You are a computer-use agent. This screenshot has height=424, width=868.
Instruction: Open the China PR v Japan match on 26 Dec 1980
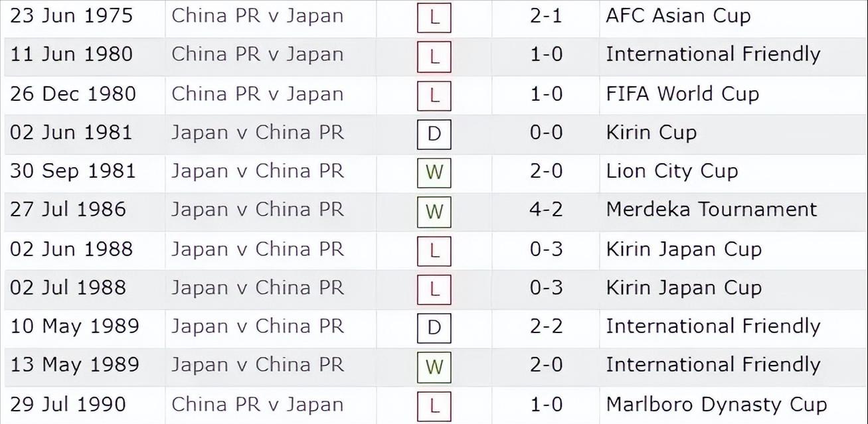[257, 94]
